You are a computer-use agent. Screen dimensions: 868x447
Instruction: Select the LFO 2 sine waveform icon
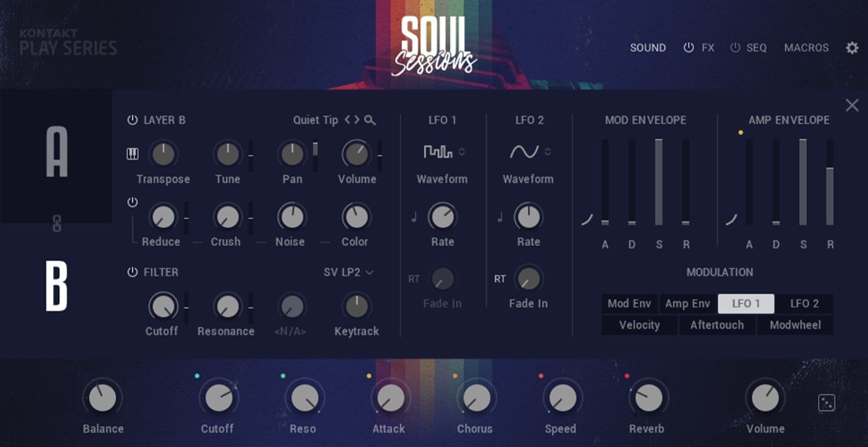pyautogui.click(x=524, y=152)
